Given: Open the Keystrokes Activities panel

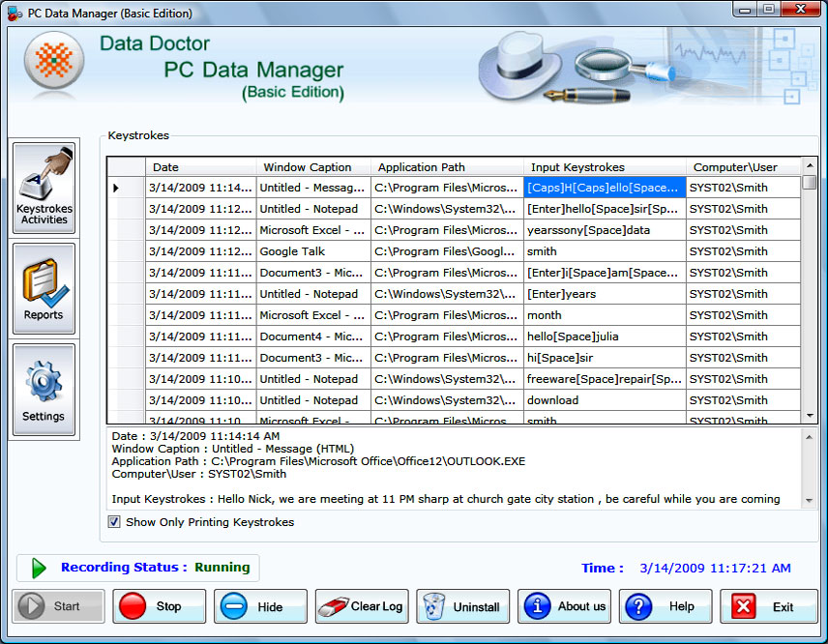Looking at the screenshot, I should [44, 187].
